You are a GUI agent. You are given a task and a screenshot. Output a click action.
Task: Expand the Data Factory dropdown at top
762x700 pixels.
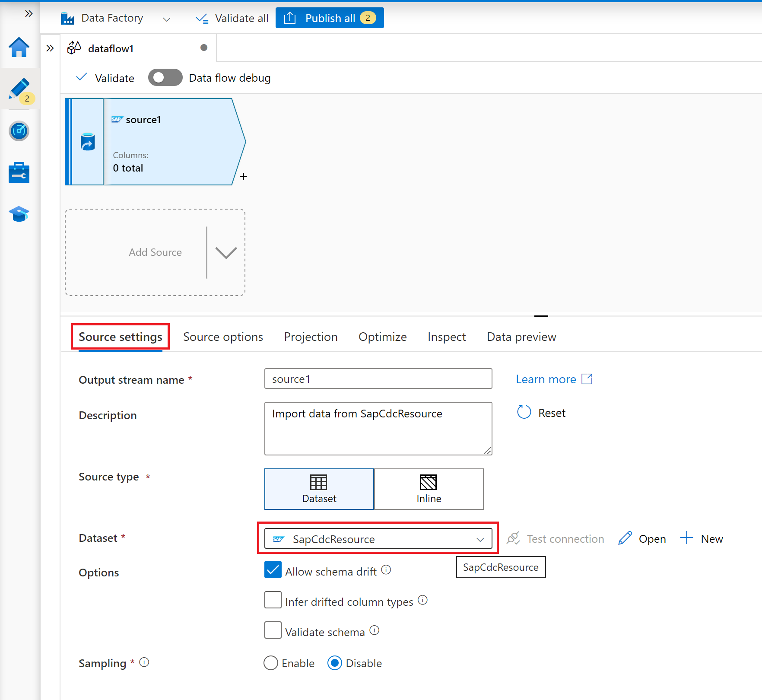167,19
